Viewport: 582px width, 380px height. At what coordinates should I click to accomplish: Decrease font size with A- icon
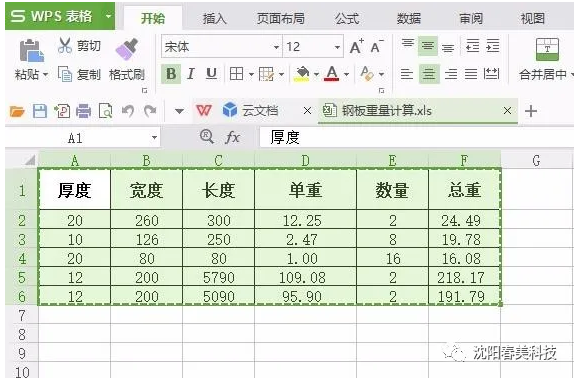[x=376, y=46]
